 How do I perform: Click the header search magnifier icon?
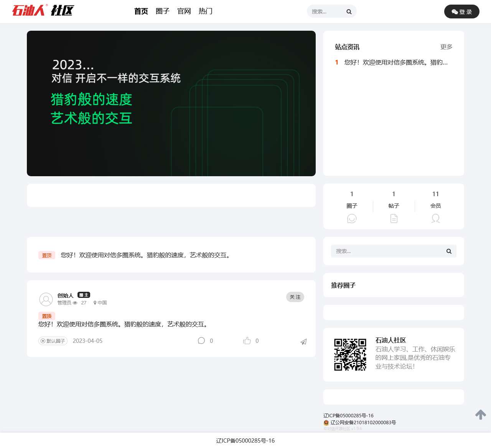point(349,12)
